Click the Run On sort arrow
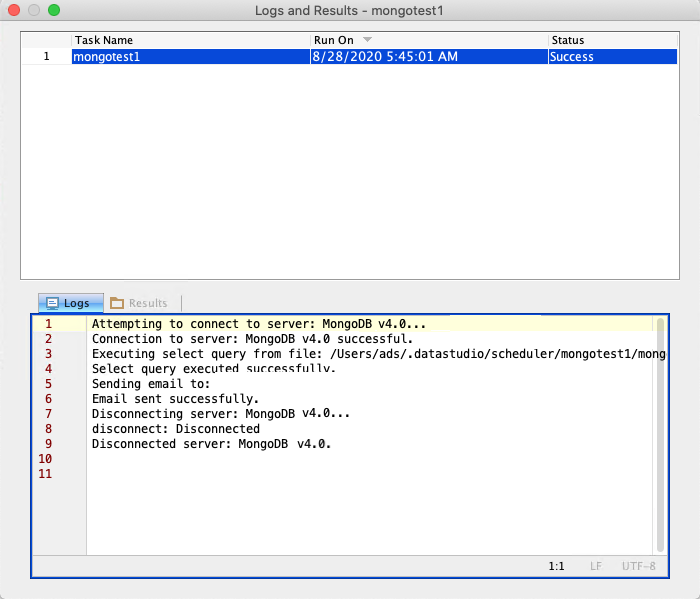700x599 pixels. [x=367, y=40]
